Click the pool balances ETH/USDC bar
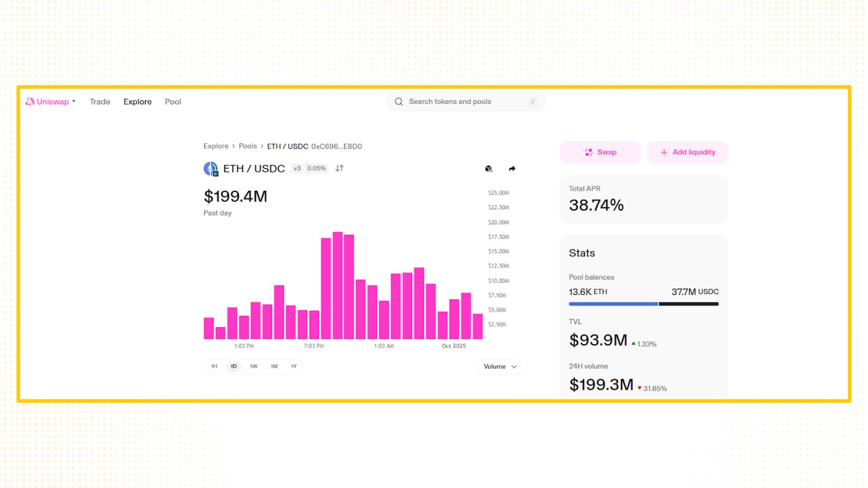Screen dimensions: 868x488 coord(643,304)
